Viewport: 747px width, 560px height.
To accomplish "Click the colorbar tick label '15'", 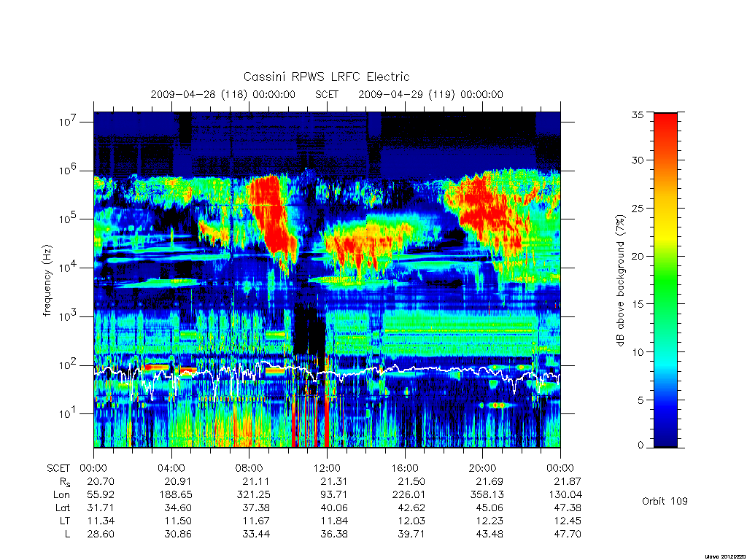I will point(637,304).
